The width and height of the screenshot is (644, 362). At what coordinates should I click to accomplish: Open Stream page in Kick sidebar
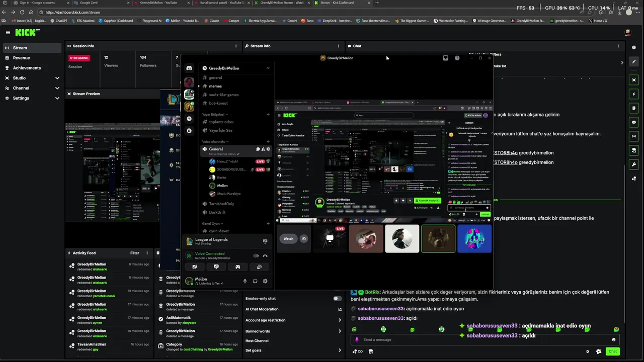[32, 48]
